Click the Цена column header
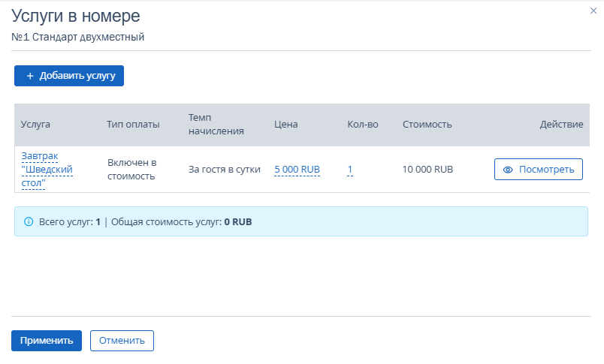The width and height of the screenshot is (604, 364). click(286, 125)
